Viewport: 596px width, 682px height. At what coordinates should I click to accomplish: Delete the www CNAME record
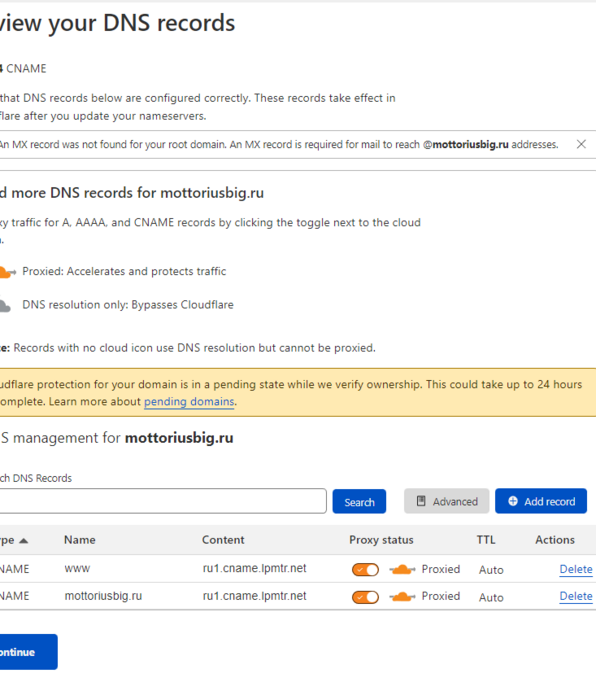pyautogui.click(x=576, y=569)
